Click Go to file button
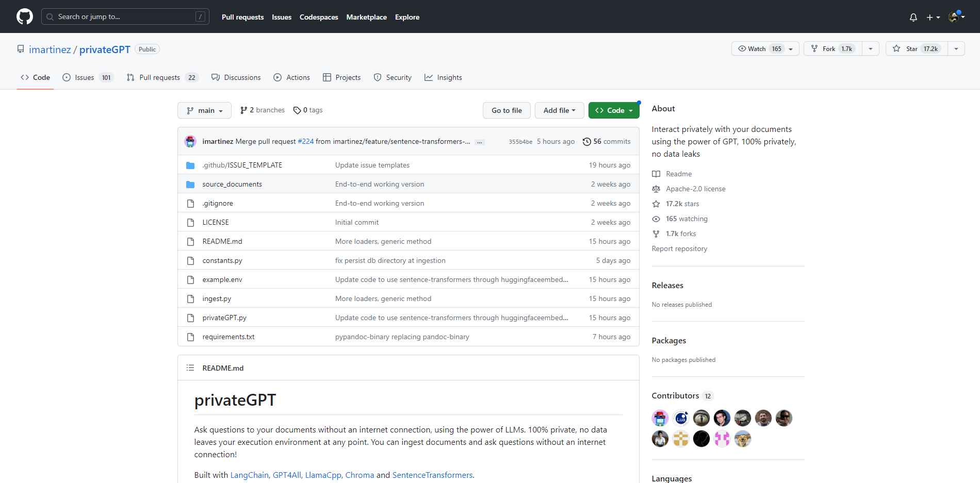The image size is (980, 483). 507,110
